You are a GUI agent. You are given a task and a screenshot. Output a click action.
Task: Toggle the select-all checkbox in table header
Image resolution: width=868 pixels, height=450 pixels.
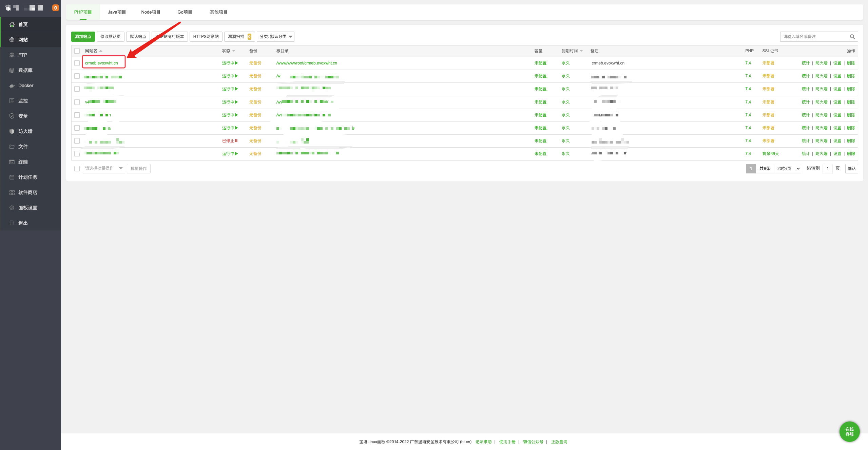click(x=77, y=51)
